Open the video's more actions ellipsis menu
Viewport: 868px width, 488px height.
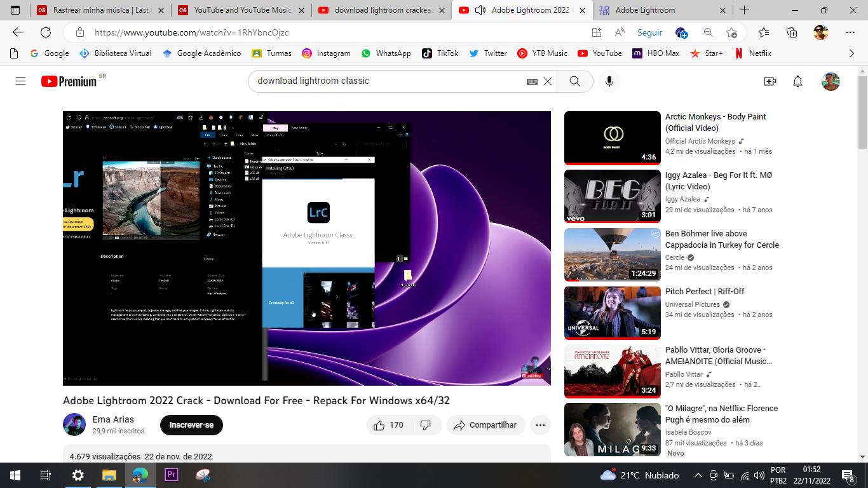(540, 425)
